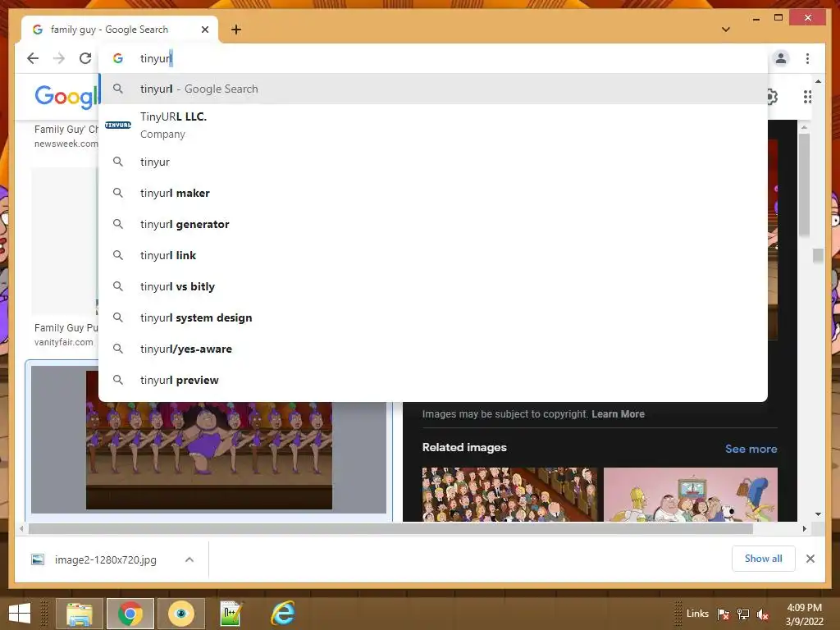Reload the page with the refresh icon
The height and width of the screenshot is (630, 840).
(x=85, y=58)
